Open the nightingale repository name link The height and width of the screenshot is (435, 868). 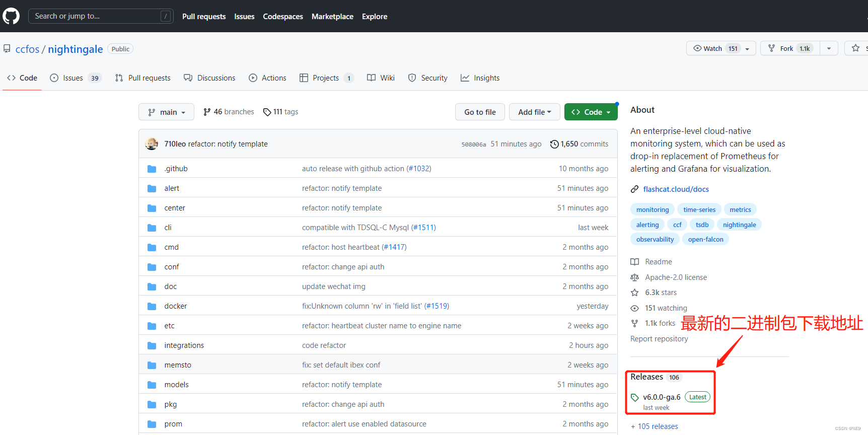pos(76,49)
